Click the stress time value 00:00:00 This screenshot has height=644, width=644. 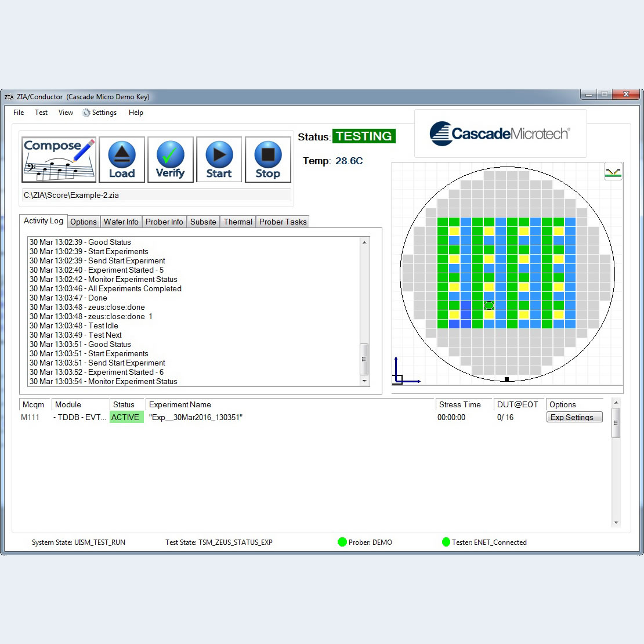click(x=451, y=417)
